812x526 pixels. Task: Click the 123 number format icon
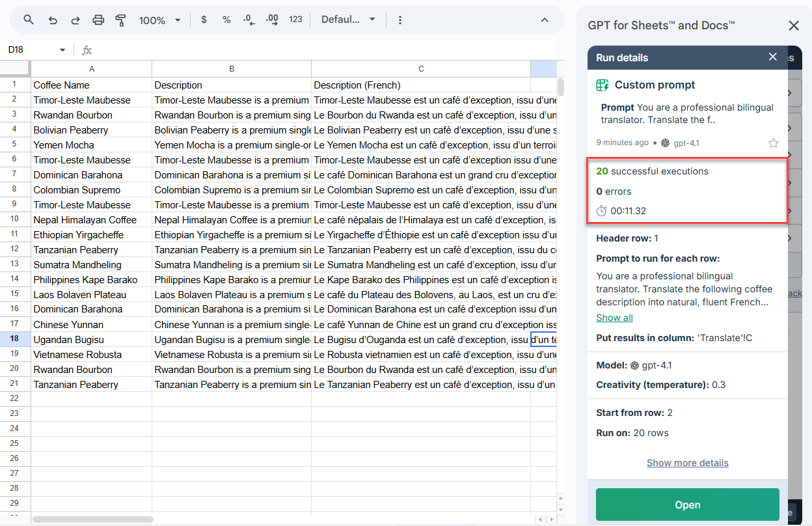point(295,20)
